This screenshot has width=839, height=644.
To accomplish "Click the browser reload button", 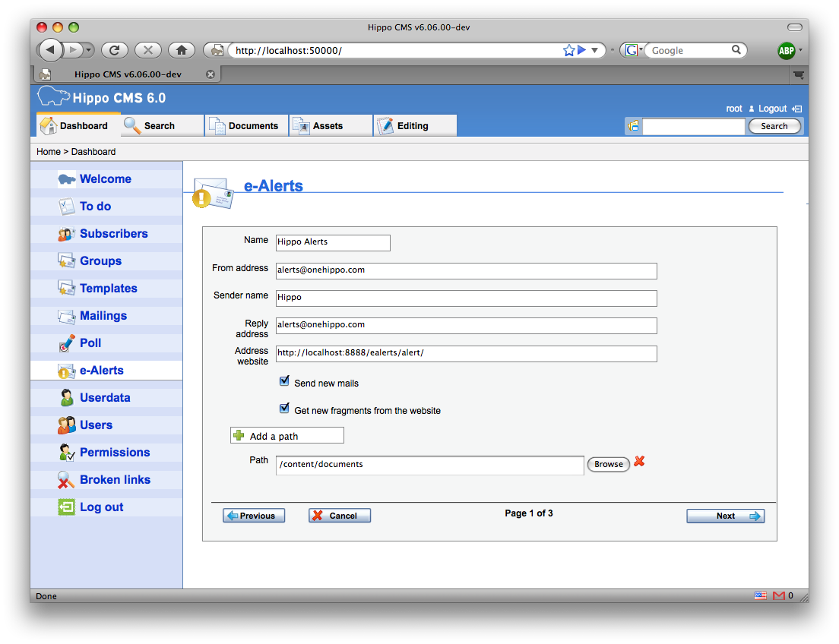I will click(x=114, y=50).
